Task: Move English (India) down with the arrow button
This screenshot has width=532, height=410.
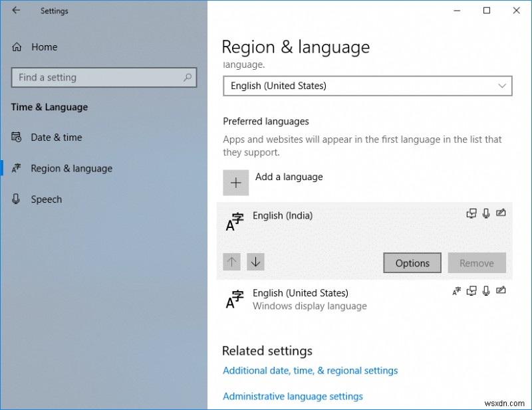Action: click(255, 262)
